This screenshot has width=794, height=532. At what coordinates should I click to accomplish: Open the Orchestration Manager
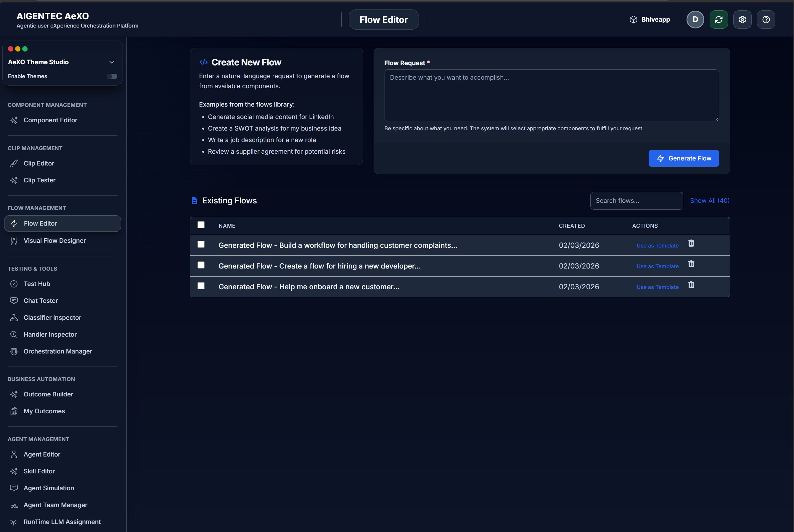click(x=58, y=351)
